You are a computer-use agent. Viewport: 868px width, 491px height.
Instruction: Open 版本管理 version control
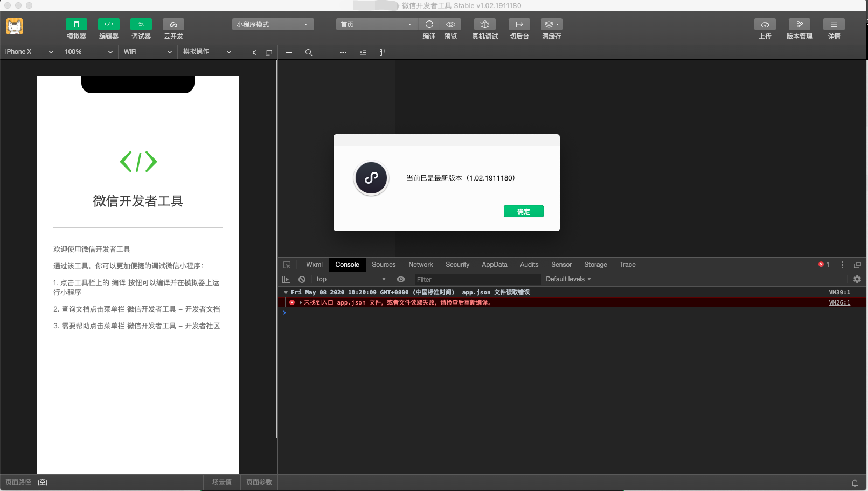coord(800,24)
